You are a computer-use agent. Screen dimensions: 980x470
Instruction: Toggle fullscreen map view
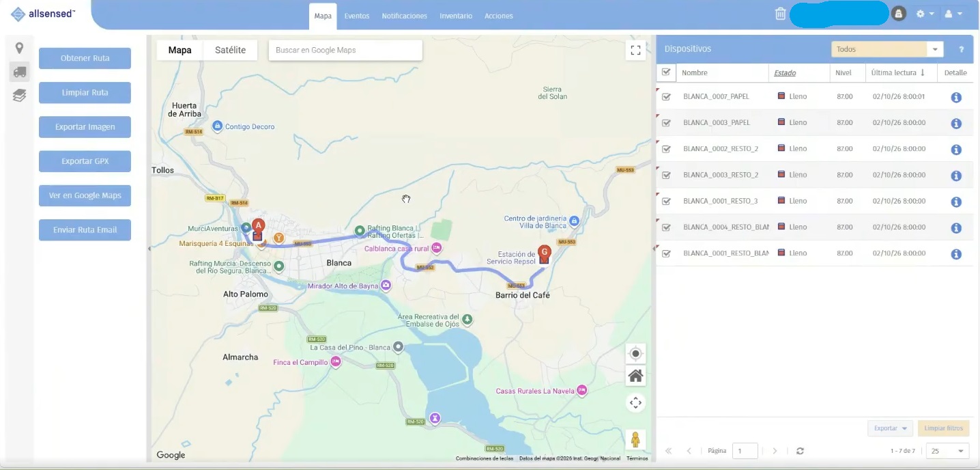pyautogui.click(x=635, y=50)
